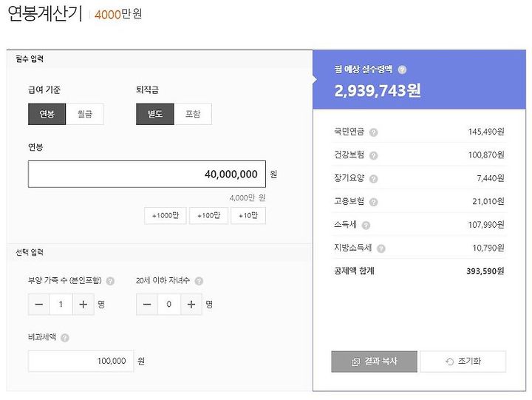Screen dimensions: 532x400
Task: Increase 20세 이하 자녀수 with plus
Action: pyautogui.click(x=191, y=305)
